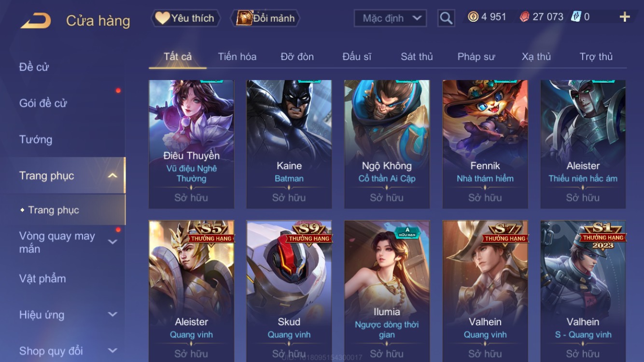Expand the Shop quy đổi section
The height and width of the screenshot is (362, 644).
point(112,351)
